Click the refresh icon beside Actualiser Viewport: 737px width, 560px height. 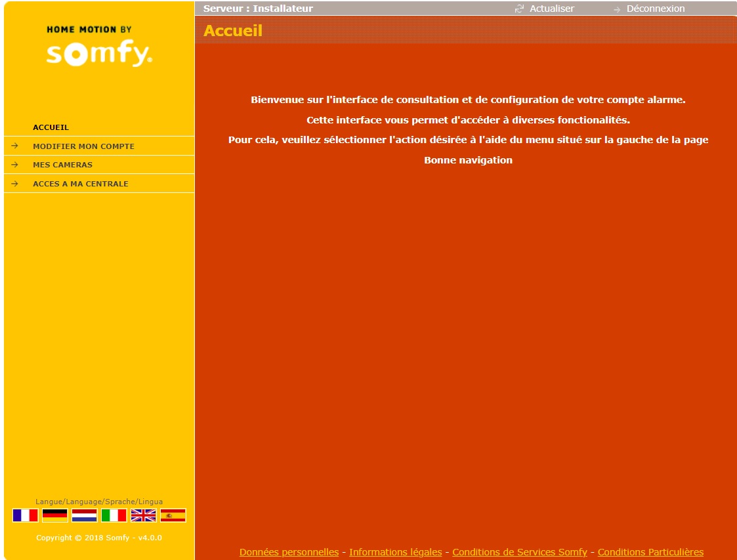click(520, 9)
